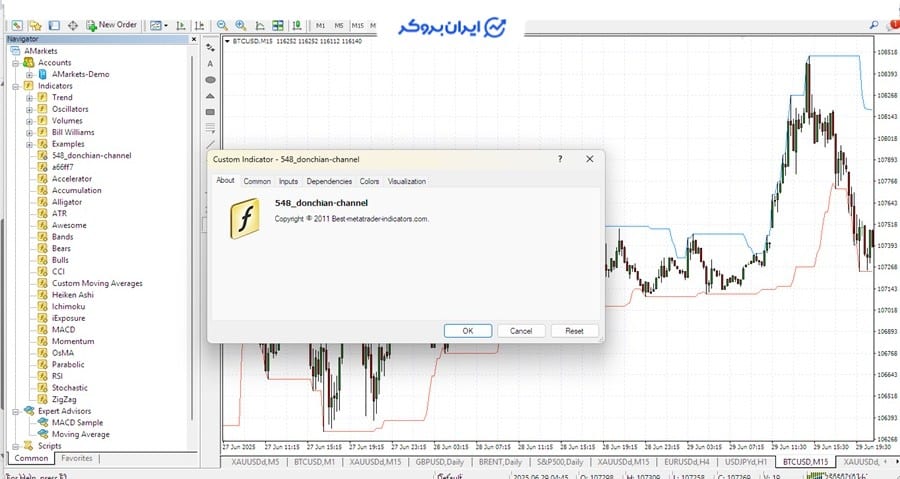900x479 pixels.
Task: Expand the Trend indicators folder
Action: [30, 98]
